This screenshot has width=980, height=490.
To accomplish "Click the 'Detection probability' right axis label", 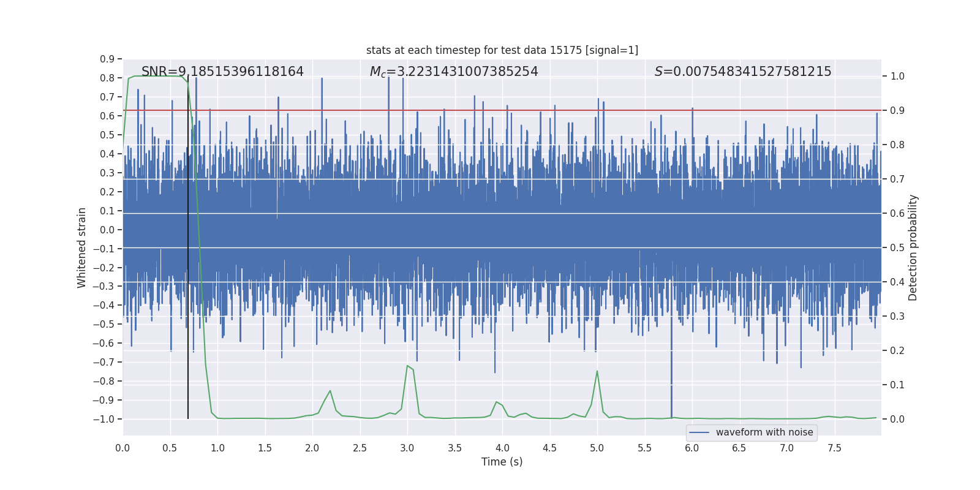I will pyautogui.click(x=913, y=247).
